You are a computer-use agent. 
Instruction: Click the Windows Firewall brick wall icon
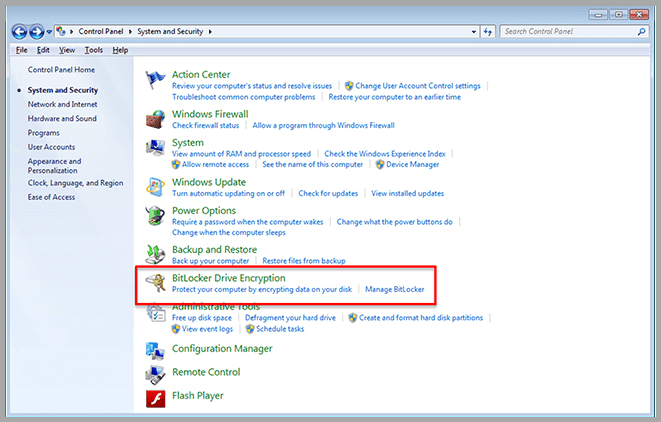click(155, 119)
